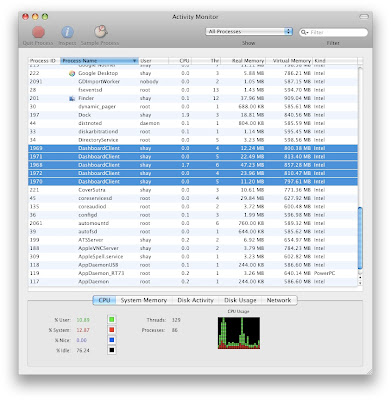391x400 pixels.
Task: Select the GDImportWorker process
Action: pyautogui.click(x=193, y=82)
